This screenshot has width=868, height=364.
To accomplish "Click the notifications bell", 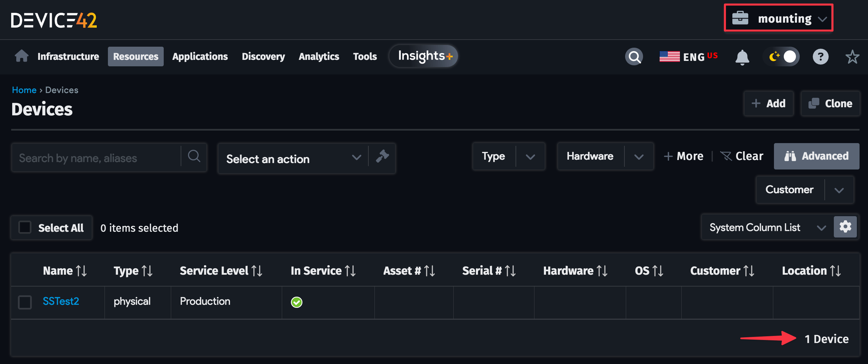I will tap(742, 56).
